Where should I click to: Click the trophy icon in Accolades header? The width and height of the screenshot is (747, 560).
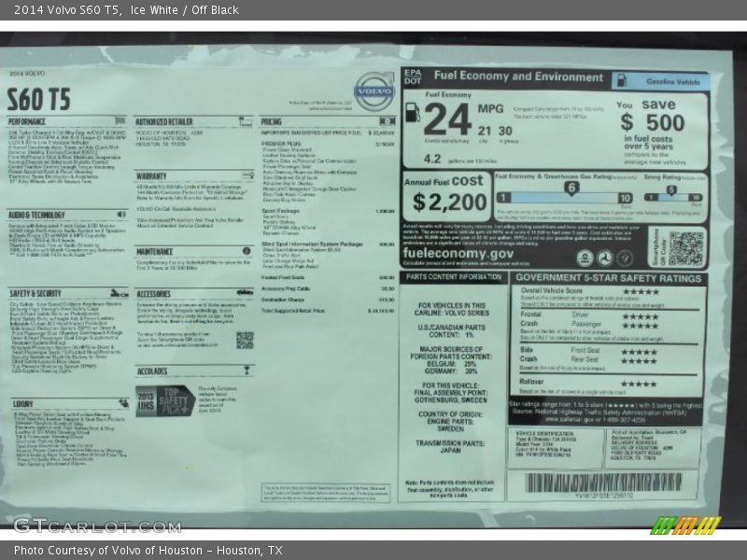246,371
